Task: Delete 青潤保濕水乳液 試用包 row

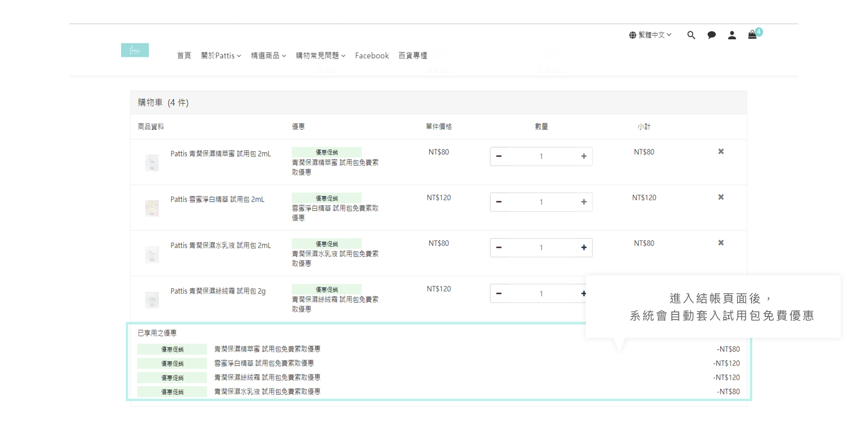Action: pos(721,243)
